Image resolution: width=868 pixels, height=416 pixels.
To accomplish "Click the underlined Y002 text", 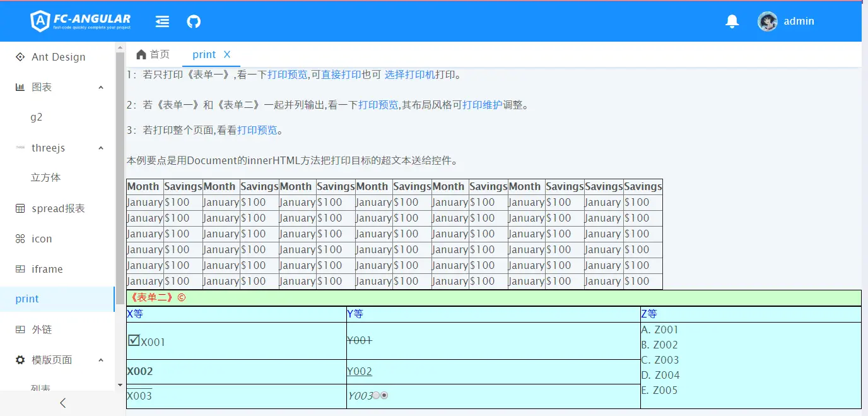I will click(360, 371).
